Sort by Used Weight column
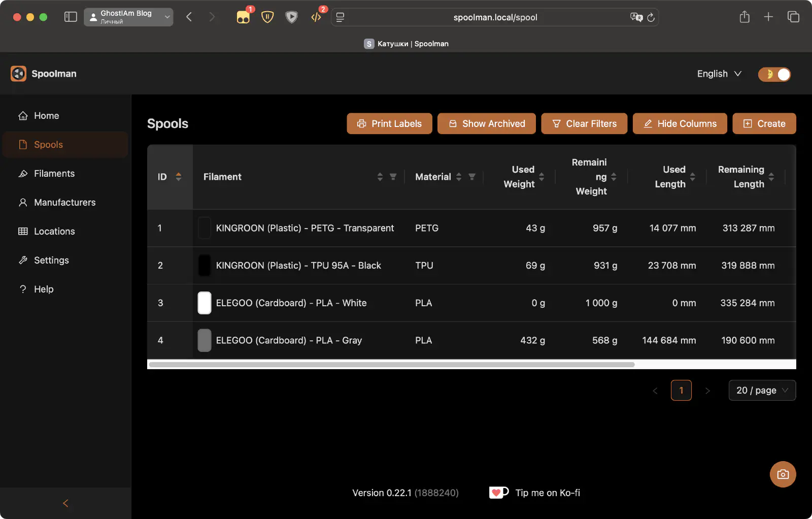The height and width of the screenshot is (519, 812). point(542,177)
